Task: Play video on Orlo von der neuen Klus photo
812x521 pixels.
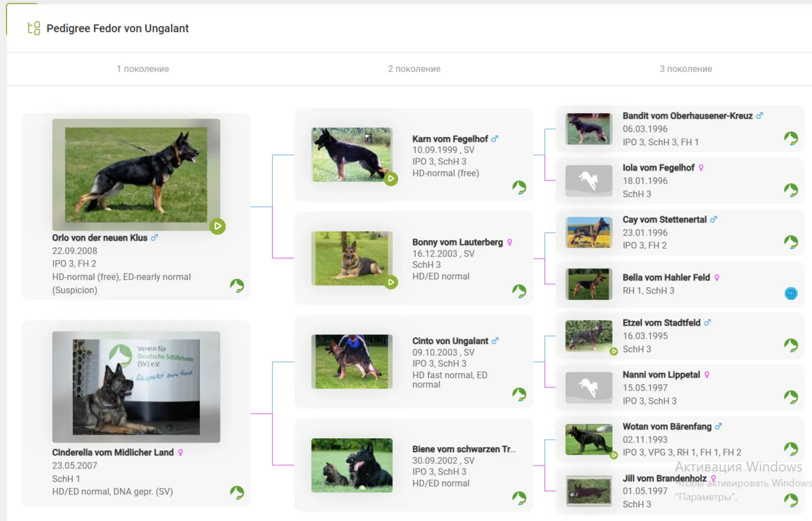Action: (x=218, y=226)
